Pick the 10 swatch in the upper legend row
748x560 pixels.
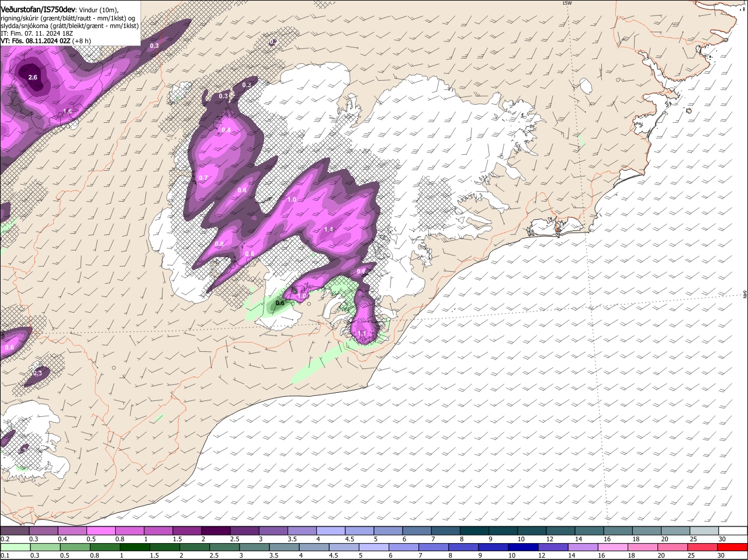pos(532,530)
